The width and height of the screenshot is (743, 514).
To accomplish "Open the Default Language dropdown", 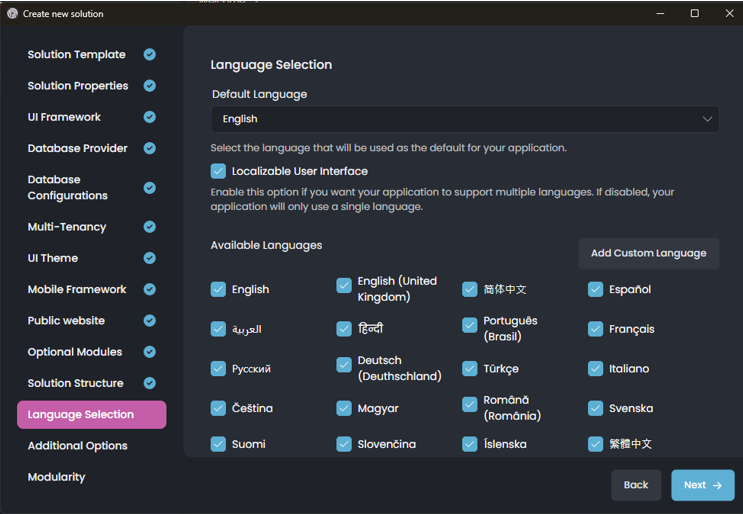I will (x=464, y=119).
